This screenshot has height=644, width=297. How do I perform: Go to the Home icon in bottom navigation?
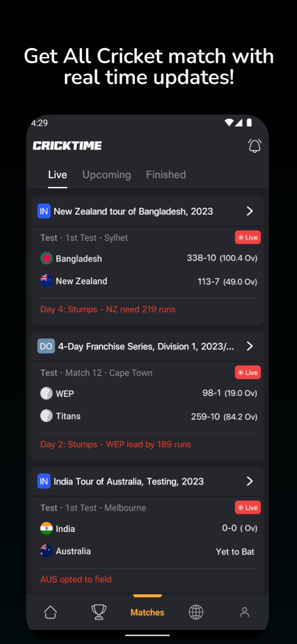pos(50,612)
